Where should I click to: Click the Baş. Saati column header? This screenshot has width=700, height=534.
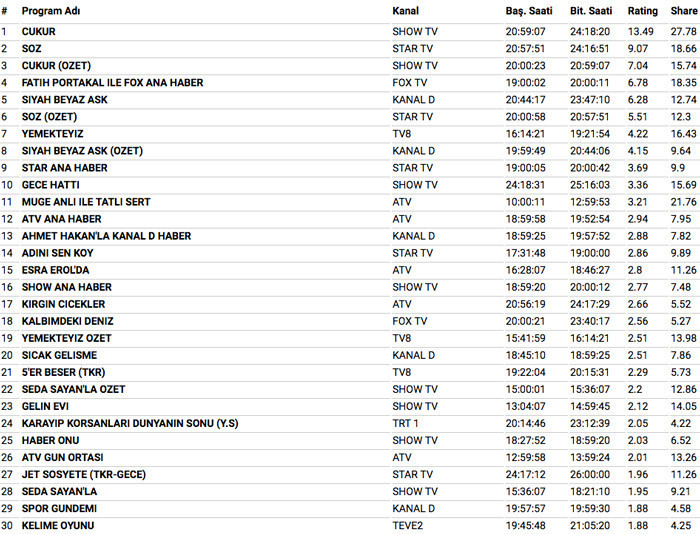(x=527, y=11)
